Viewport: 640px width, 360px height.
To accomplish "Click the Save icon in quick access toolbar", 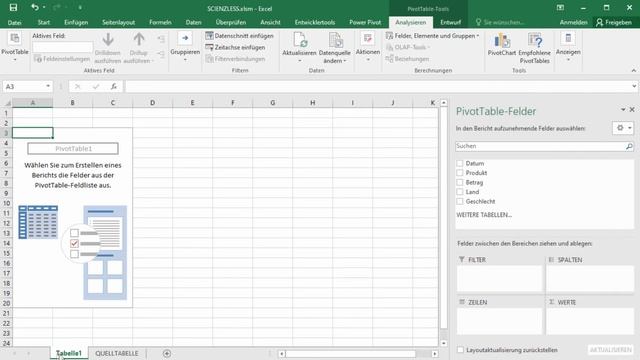I will pyautogui.click(x=13, y=8).
